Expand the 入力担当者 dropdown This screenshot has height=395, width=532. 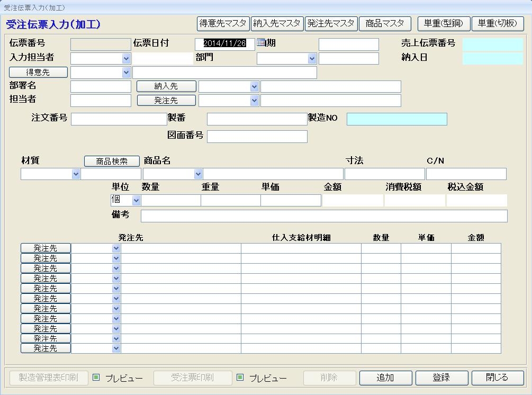pyautogui.click(x=126, y=58)
